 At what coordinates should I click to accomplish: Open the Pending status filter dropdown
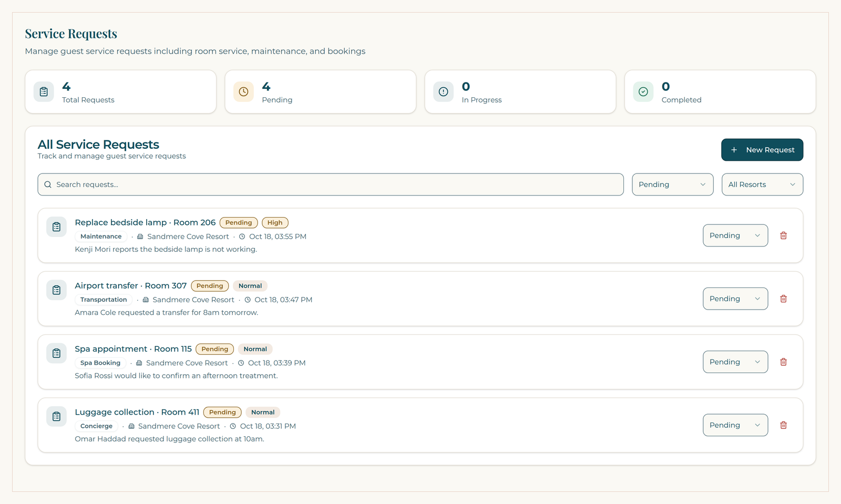tap(672, 184)
